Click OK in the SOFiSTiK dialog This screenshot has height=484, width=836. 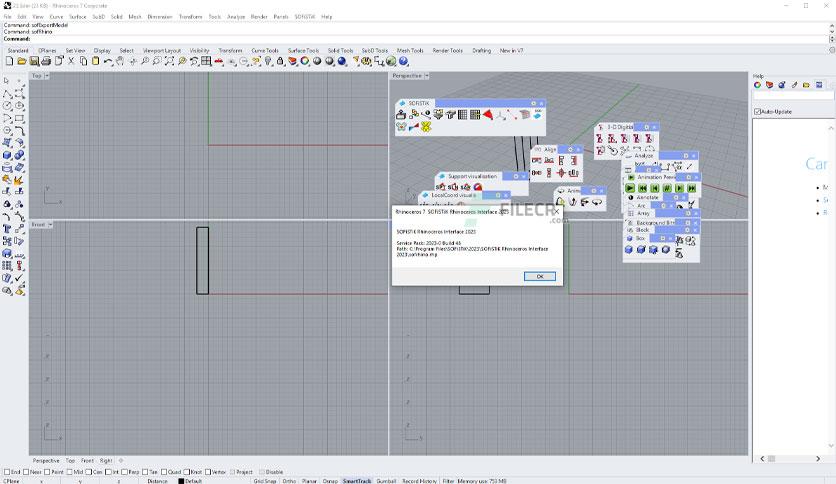540,276
